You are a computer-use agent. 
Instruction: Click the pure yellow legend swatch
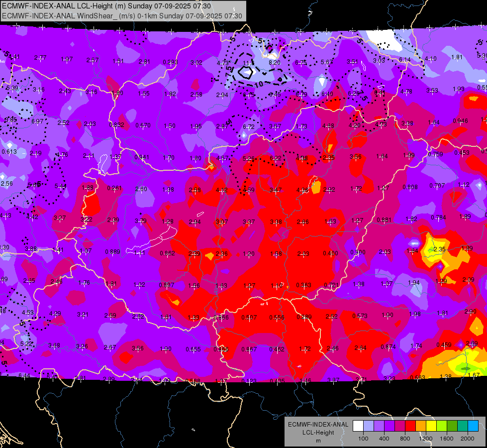tap(431, 426)
